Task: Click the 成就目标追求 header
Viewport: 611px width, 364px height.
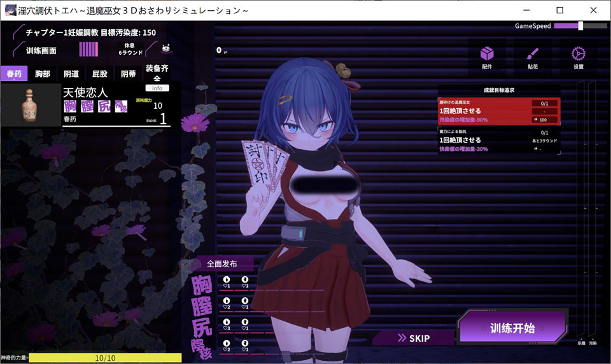Action: click(x=499, y=90)
